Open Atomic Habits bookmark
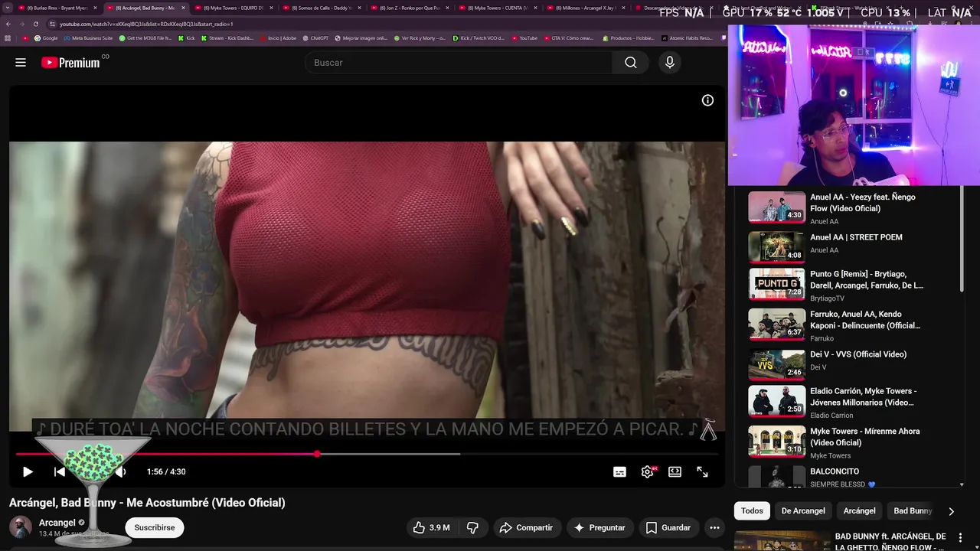Viewport: 980px width, 551px height. (x=688, y=38)
